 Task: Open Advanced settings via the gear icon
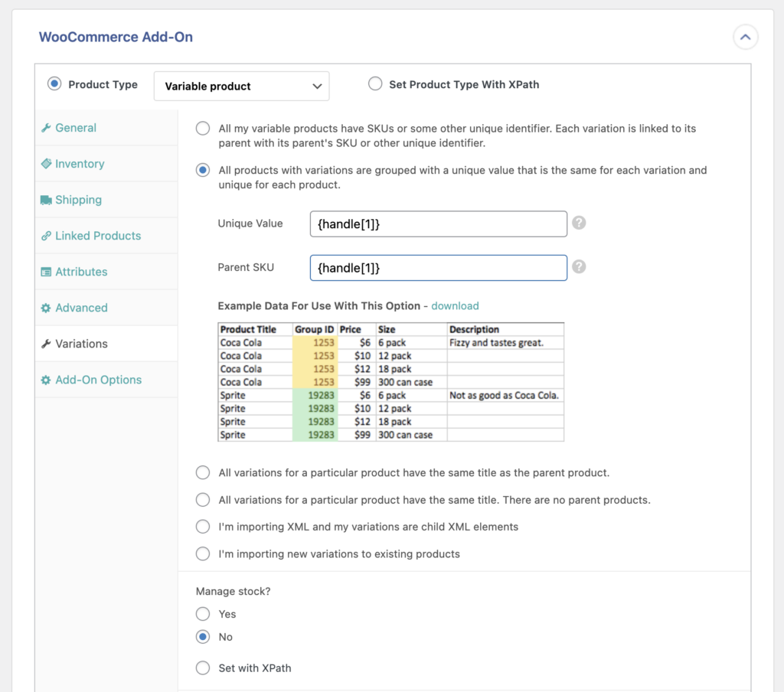[47, 308]
